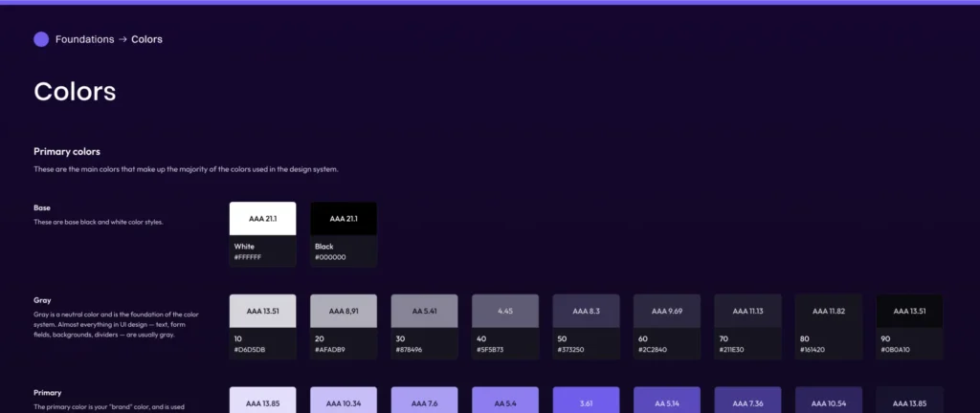Choose the Gray 30 swatch #878496
The width and height of the screenshot is (980, 413).
click(x=424, y=312)
